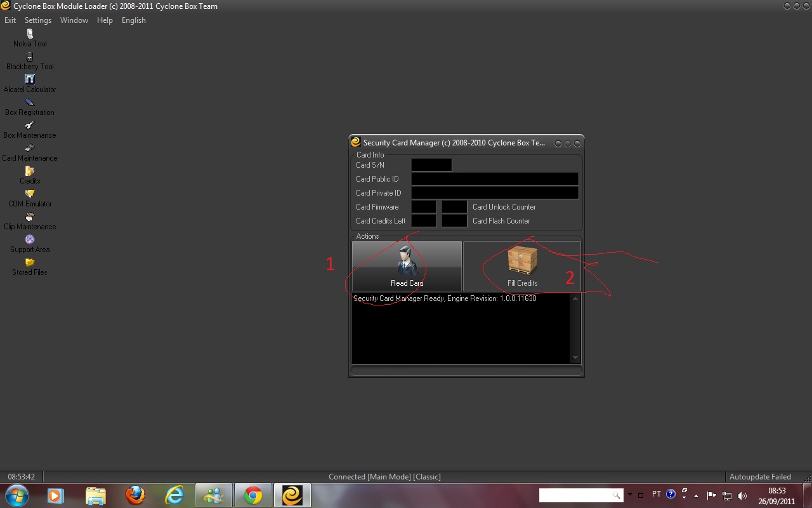
Task: Open the Window menu
Action: [74, 20]
